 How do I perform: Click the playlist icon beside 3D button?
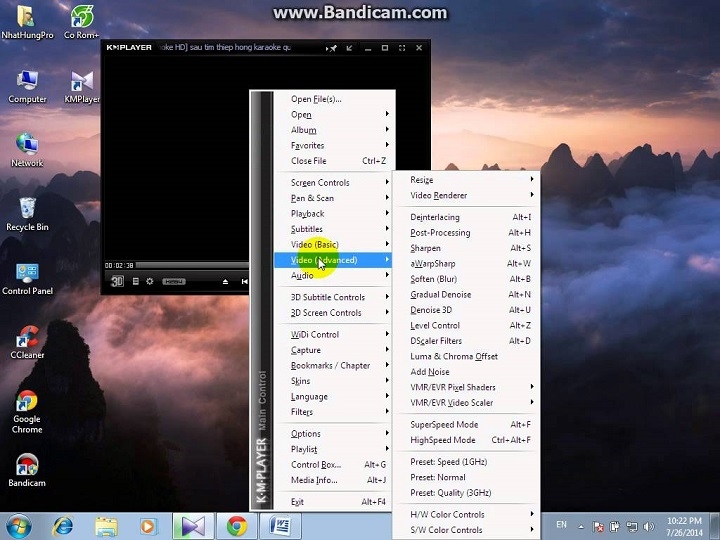pos(135,281)
